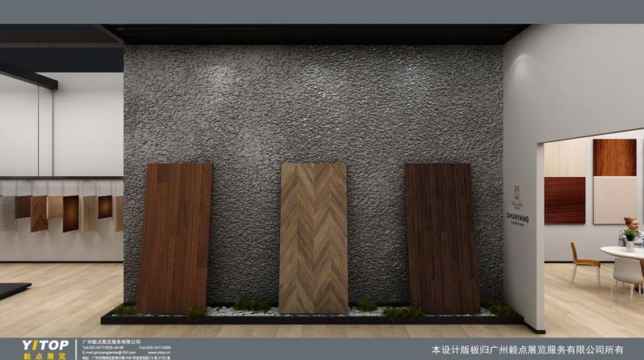Click the top-right striped wood sample square
Image resolution: width=644 pixels, height=360 pixels.
(x=614, y=157)
